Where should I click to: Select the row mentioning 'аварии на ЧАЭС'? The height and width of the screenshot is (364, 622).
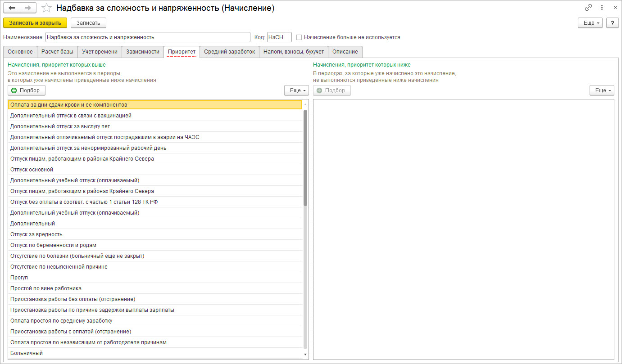tap(155, 137)
